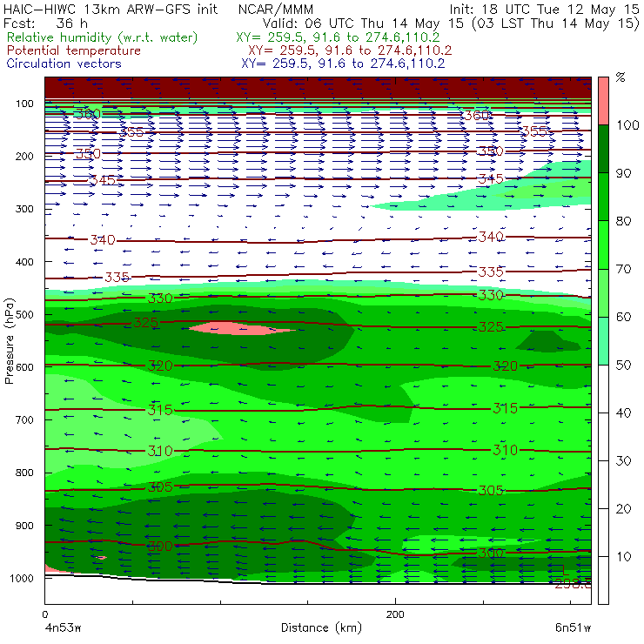This screenshot has height=644, width=644.
Task: Click the title 'HAIC-HIWC 13km ARW-GFS init'
Action: pyautogui.click(x=111, y=9)
